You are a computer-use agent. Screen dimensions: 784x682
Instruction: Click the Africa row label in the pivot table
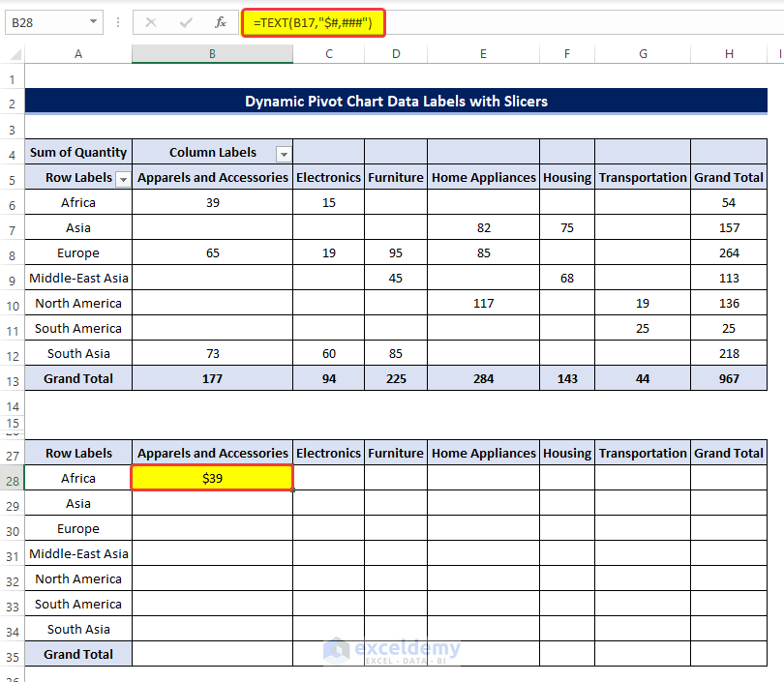tap(77, 202)
